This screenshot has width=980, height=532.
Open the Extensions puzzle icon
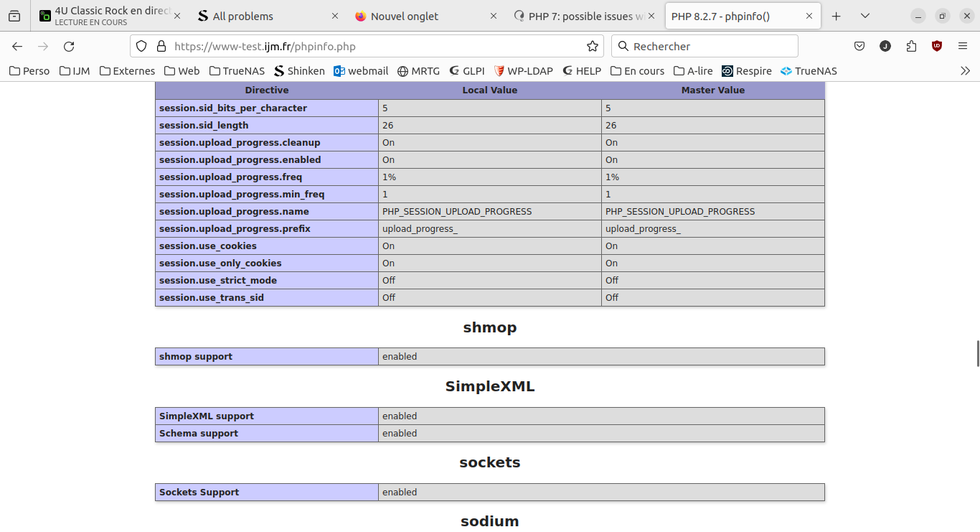pos(911,46)
